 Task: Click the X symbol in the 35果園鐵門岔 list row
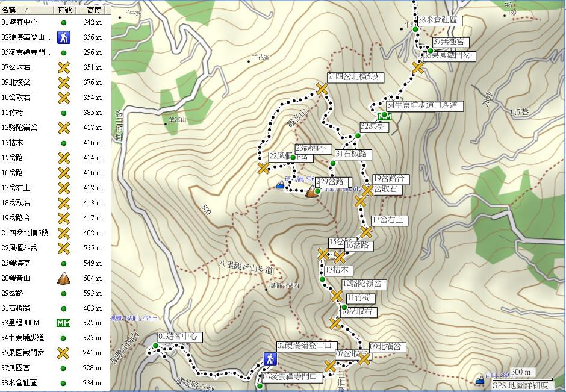tap(64, 353)
